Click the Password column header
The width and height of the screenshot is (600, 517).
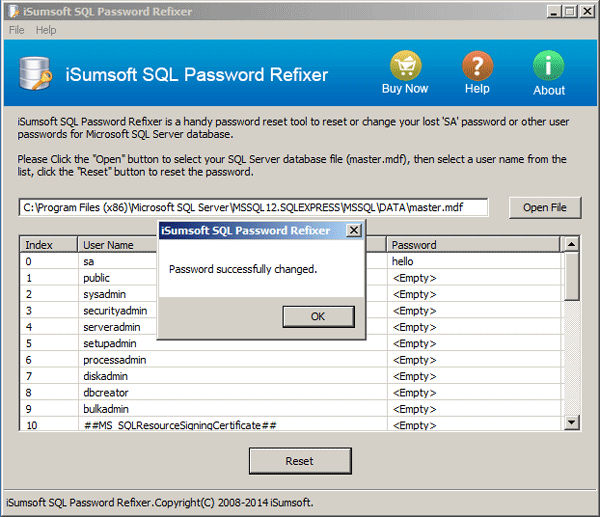point(473,245)
